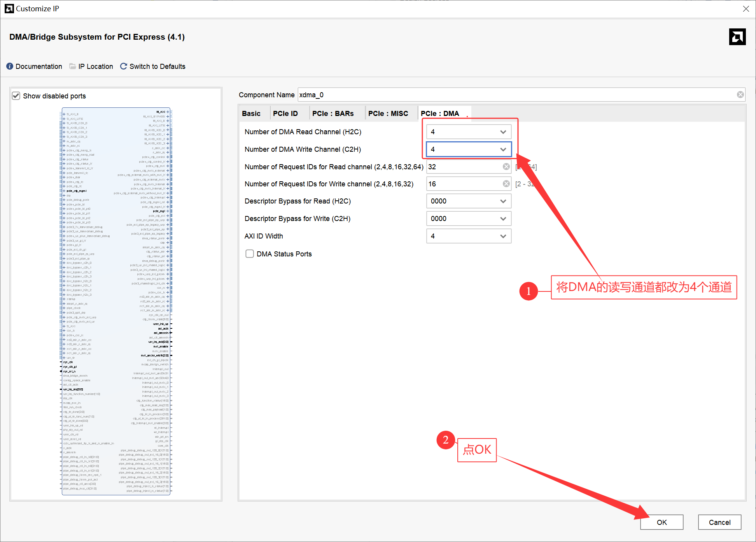Expand the S_AXIS_C2H_3 port
Viewport: 756px width, 542px height.
pos(64,137)
